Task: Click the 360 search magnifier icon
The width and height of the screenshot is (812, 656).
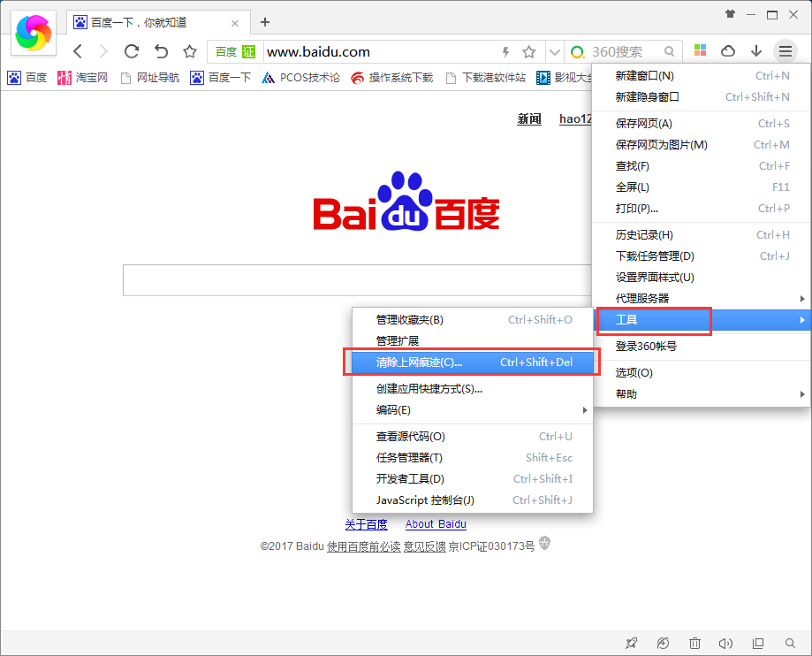Action: point(669,52)
